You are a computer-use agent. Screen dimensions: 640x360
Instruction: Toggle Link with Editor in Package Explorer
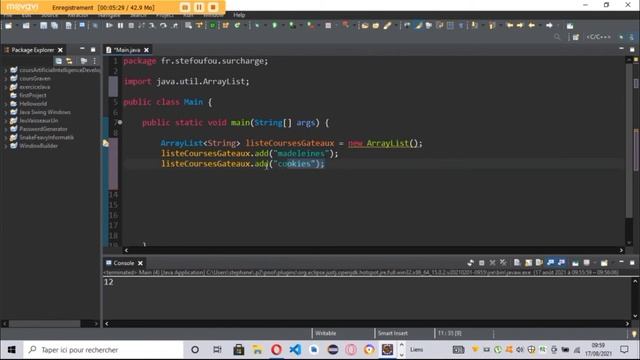click(x=69, y=61)
